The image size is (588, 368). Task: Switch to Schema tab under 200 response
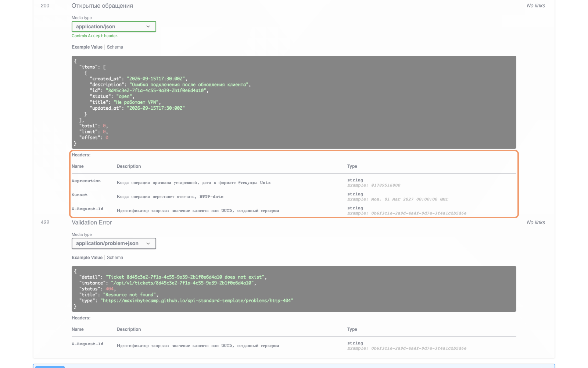tap(115, 47)
